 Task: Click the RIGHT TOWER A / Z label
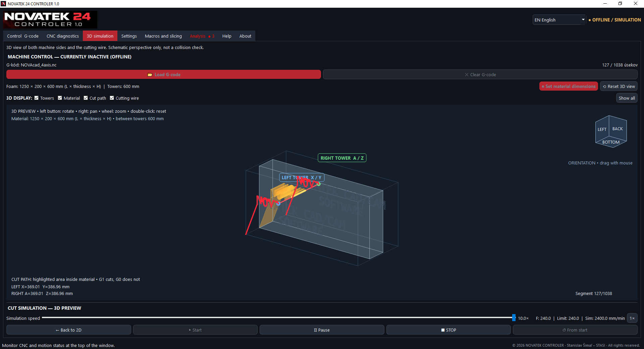(x=342, y=158)
